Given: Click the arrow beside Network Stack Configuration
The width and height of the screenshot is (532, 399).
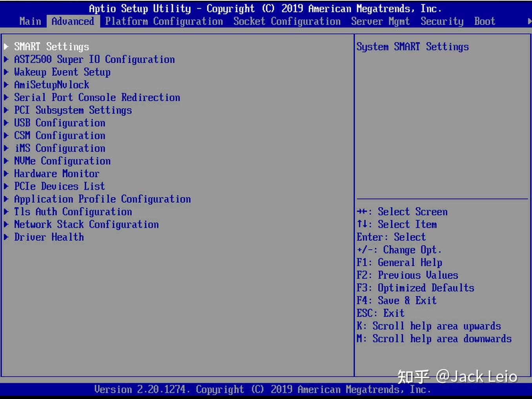Looking at the screenshot, I should click(6, 224).
